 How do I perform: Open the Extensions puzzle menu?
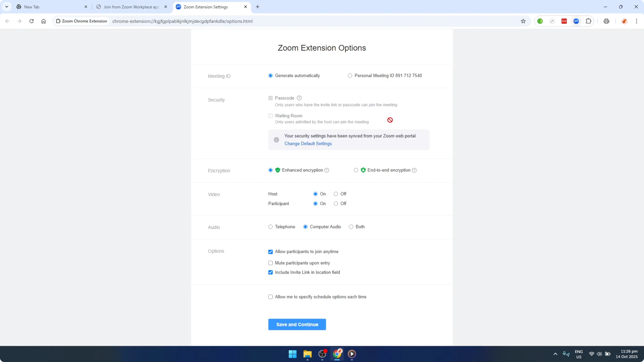pyautogui.click(x=589, y=21)
